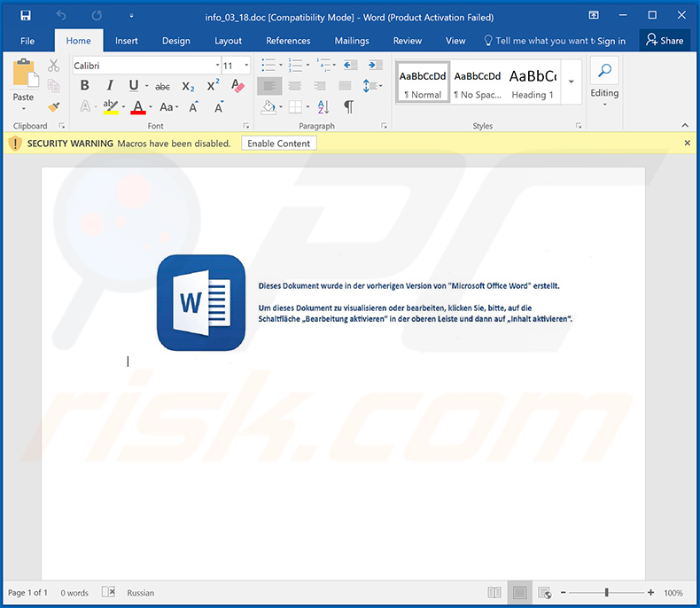The height and width of the screenshot is (608, 700).
Task: Toggle Italic formatting
Action: [109, 85]
